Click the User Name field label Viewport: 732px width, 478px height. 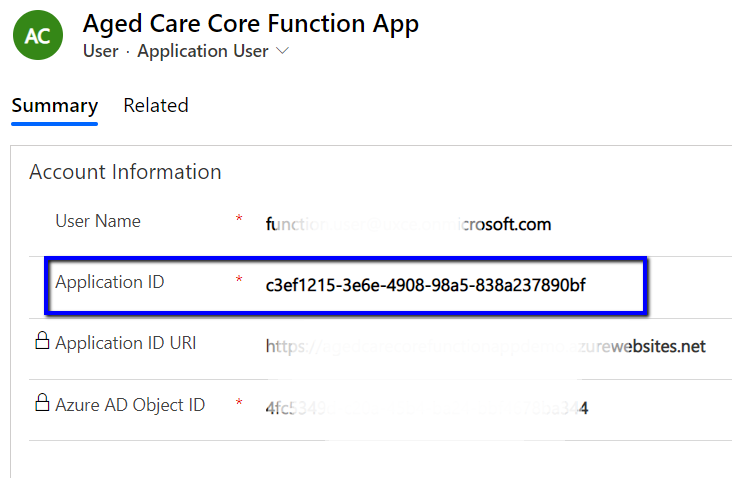coord(98,221)
